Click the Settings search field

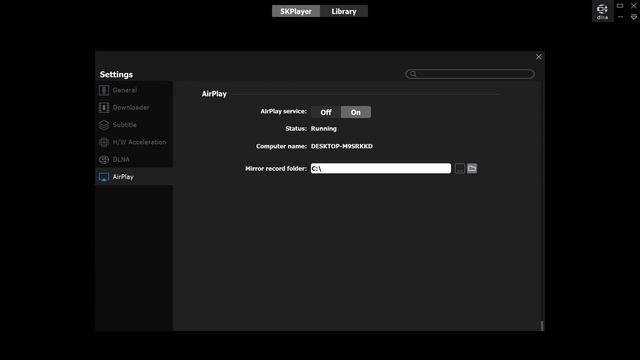point(470,74)
